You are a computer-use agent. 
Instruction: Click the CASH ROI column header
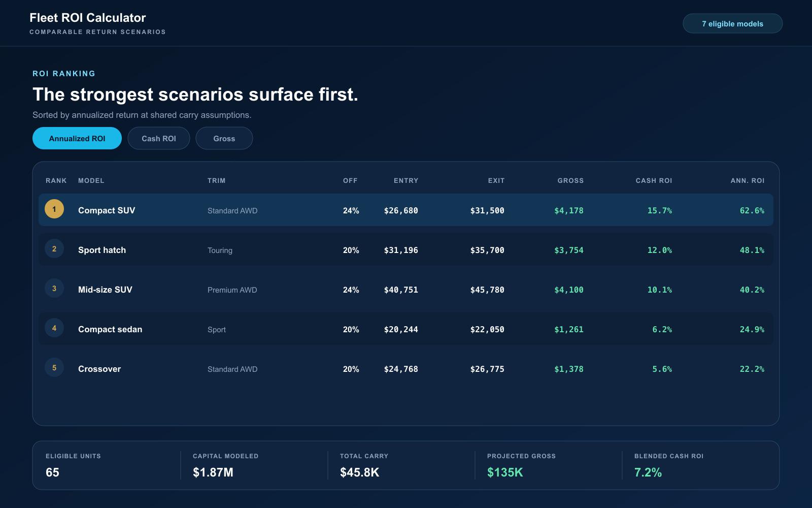tap(654, 180)
